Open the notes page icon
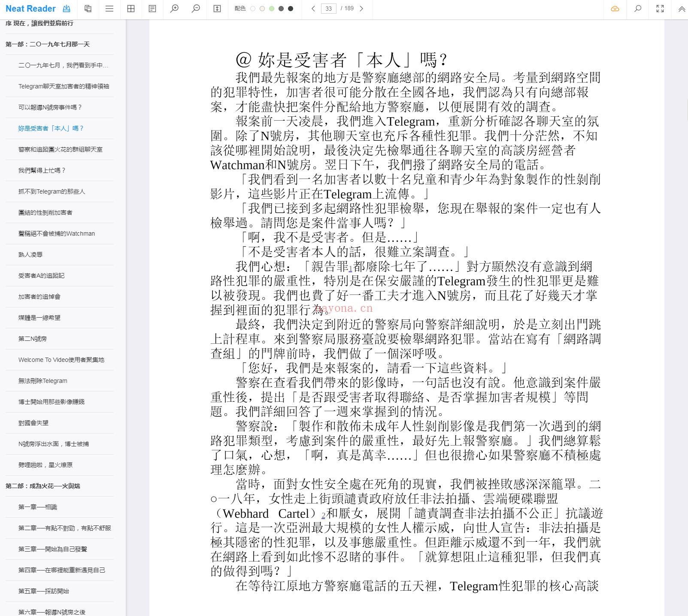688x616 pixels. [x=152, y=9]
